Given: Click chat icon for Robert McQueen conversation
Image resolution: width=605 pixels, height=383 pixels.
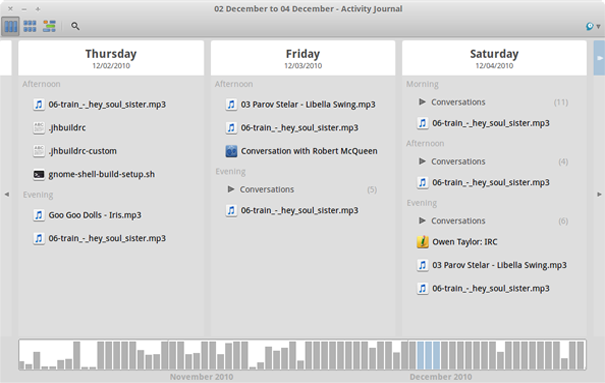Looking at the screenshot, I should (231, 151).
